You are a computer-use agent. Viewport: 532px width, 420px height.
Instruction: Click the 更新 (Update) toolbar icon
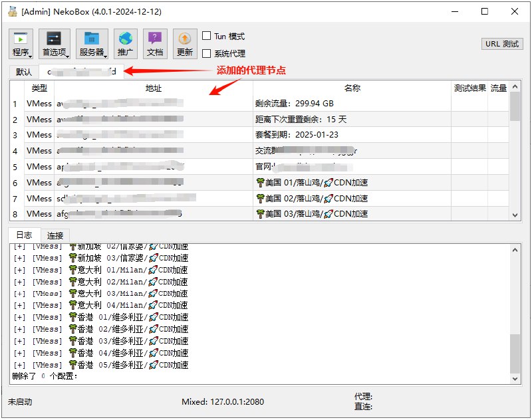[x=184, y=39]
